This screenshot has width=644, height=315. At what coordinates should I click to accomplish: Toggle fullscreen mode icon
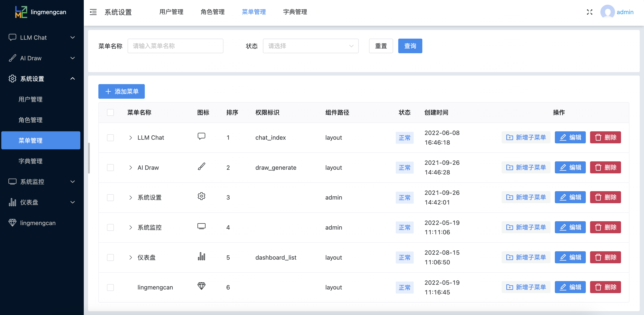point(589,12)
